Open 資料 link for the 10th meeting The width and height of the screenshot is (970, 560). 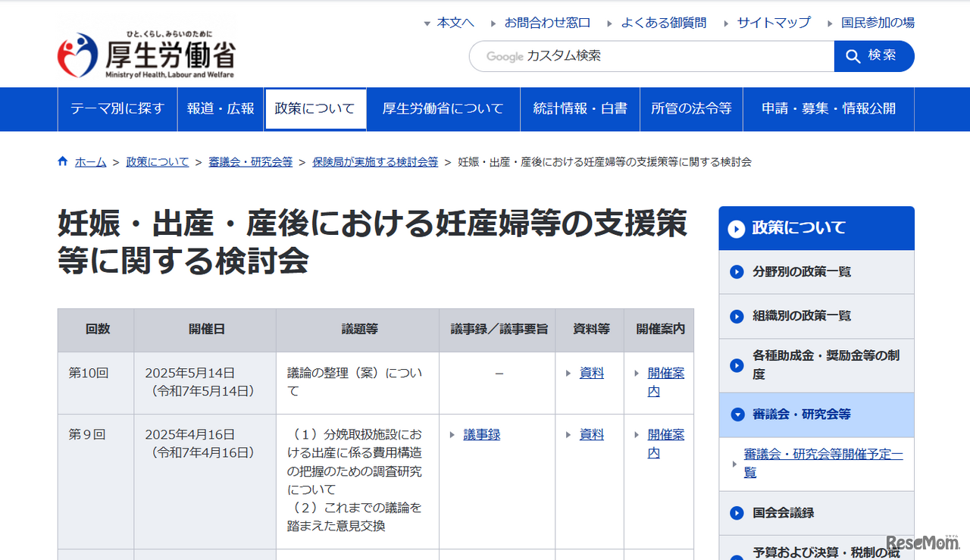pos(591,373)
